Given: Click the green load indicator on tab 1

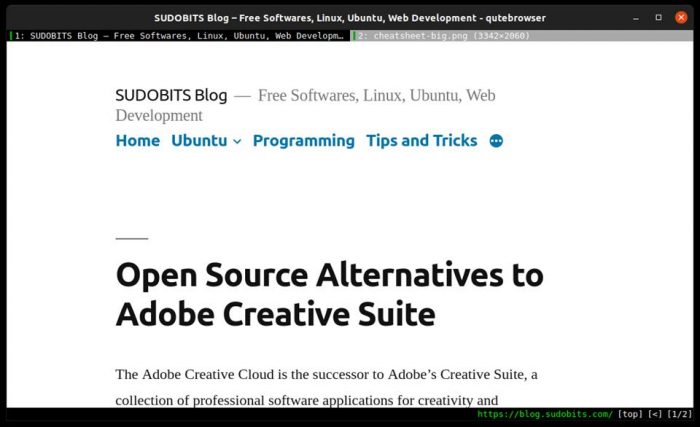Looking at the screenshot, I should (11, 36).
